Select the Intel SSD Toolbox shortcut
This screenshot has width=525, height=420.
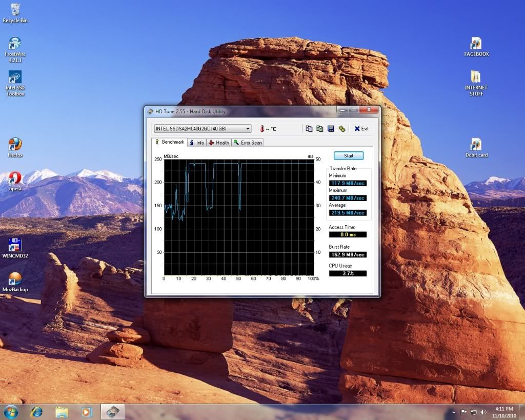click(15, 84)
